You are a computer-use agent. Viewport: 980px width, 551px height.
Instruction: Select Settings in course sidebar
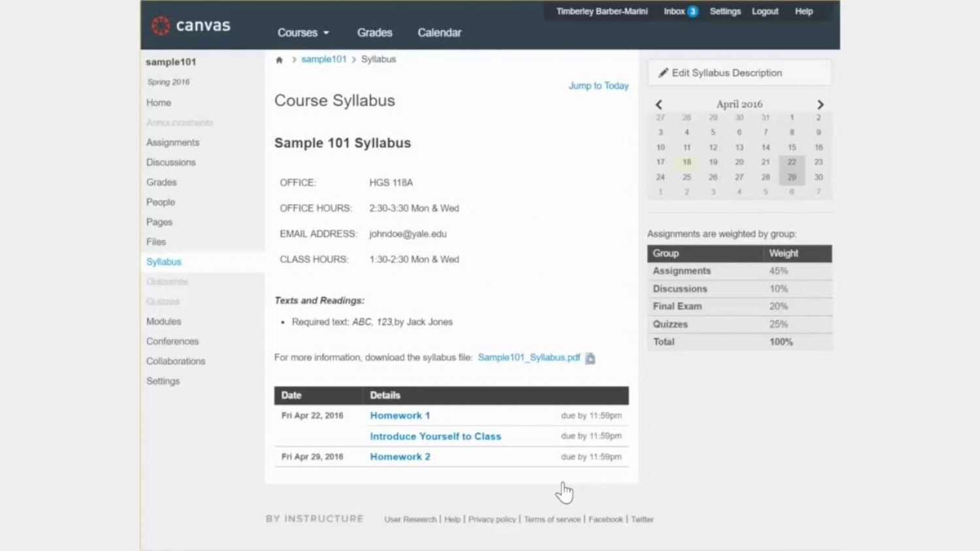click(x=163, y=381)
